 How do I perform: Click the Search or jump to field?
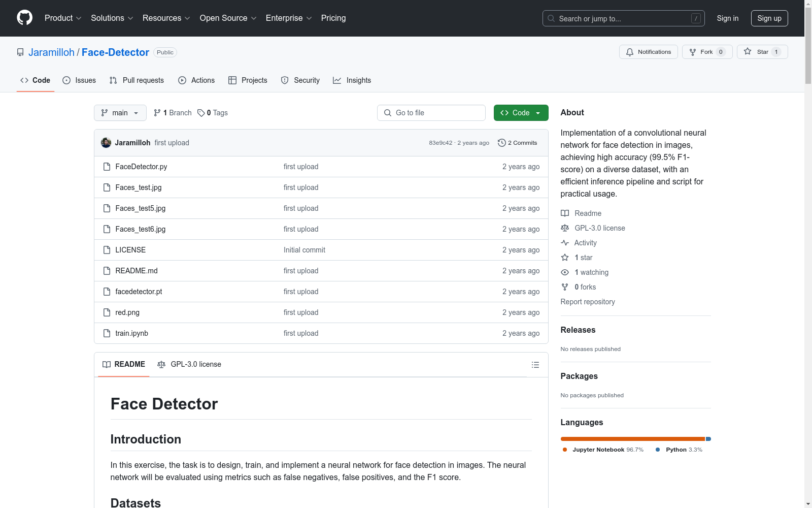pyautogui.click(x=624, y=18)
